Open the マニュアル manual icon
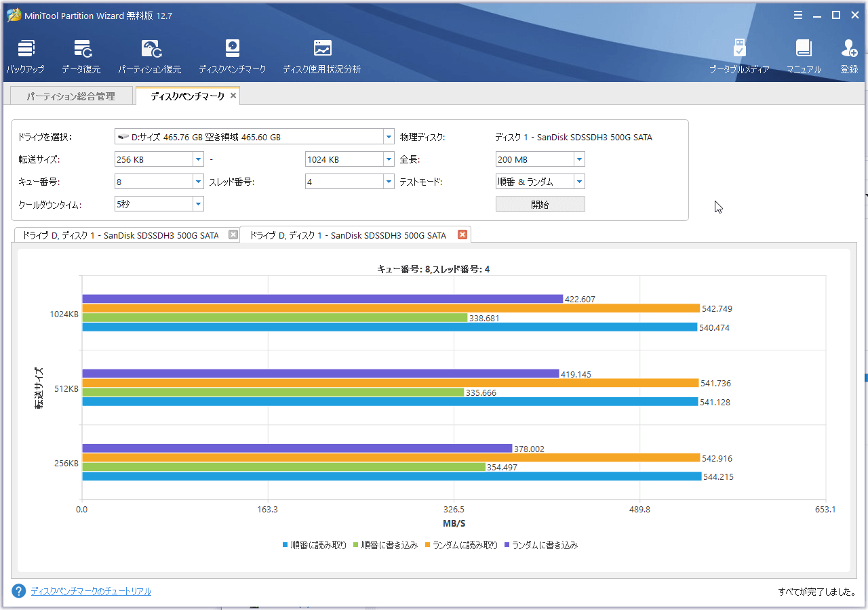The height and width of the screenshot is (610, 868). pos(804,56)
